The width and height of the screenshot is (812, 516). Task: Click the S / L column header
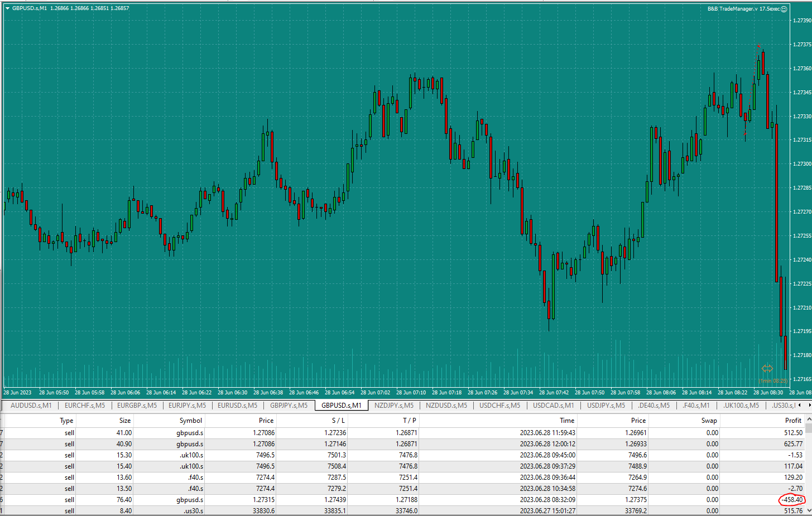338,421
